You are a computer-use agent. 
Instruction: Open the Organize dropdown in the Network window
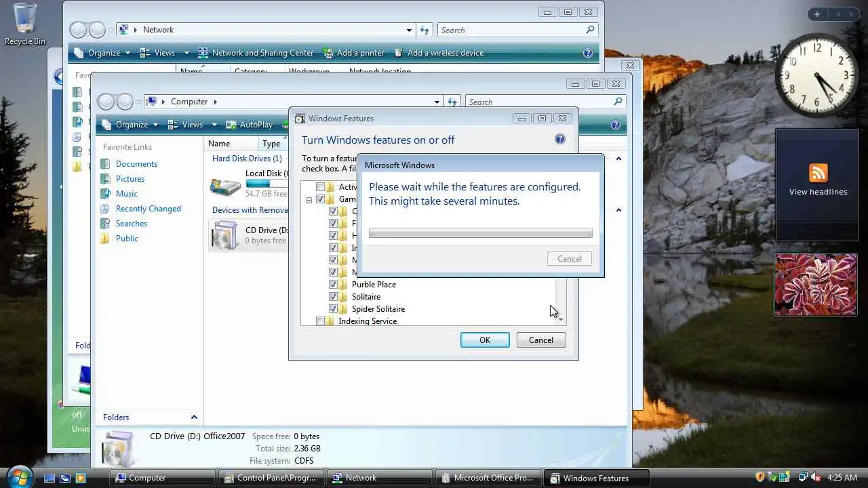click(102, 53)
